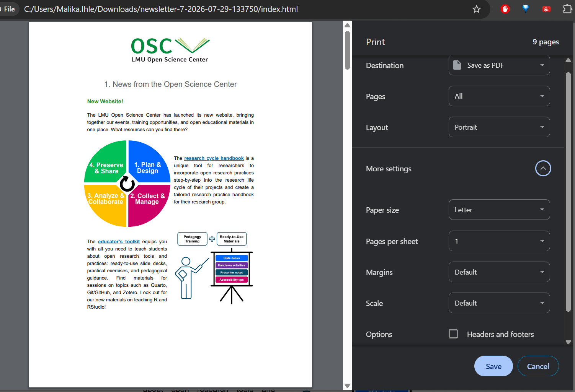
Task: Click the red badge extension icon
Action: (546, 9)
